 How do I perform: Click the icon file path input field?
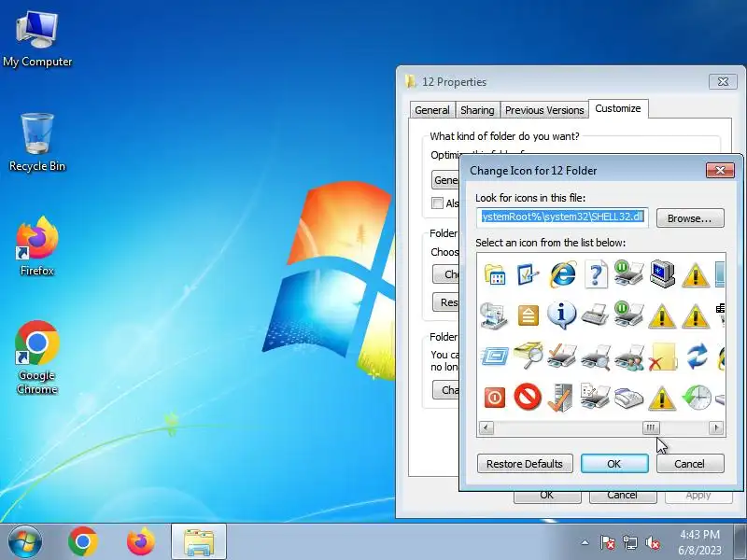point(562,217)
